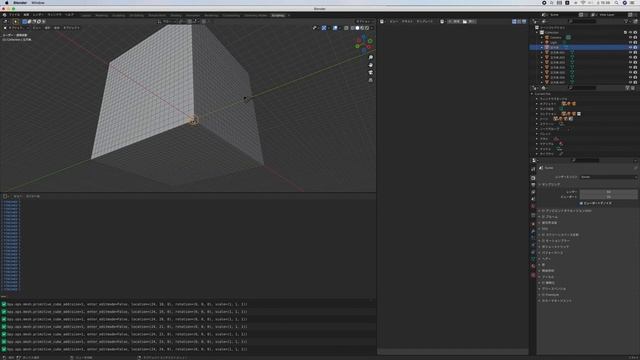Open the Scene properties tab icon
Image resolution: width=640 pixels, height=360 pixels.
coord(533,199)
